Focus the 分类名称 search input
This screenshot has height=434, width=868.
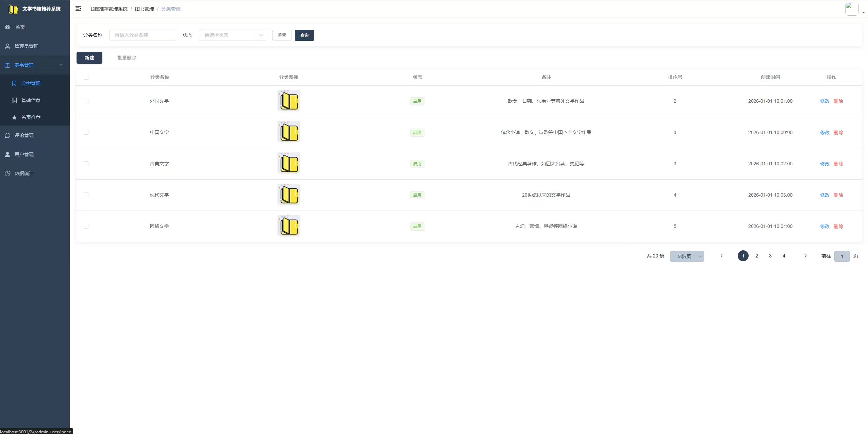(143, 35)
